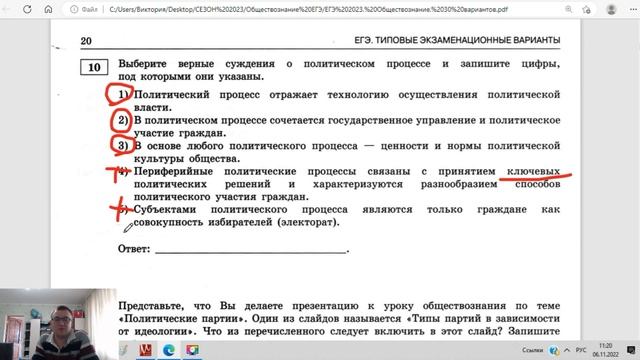This screenshot has height=360, width=640.
Task: Click the word ключевых in statement four
Action: point(533,171)
